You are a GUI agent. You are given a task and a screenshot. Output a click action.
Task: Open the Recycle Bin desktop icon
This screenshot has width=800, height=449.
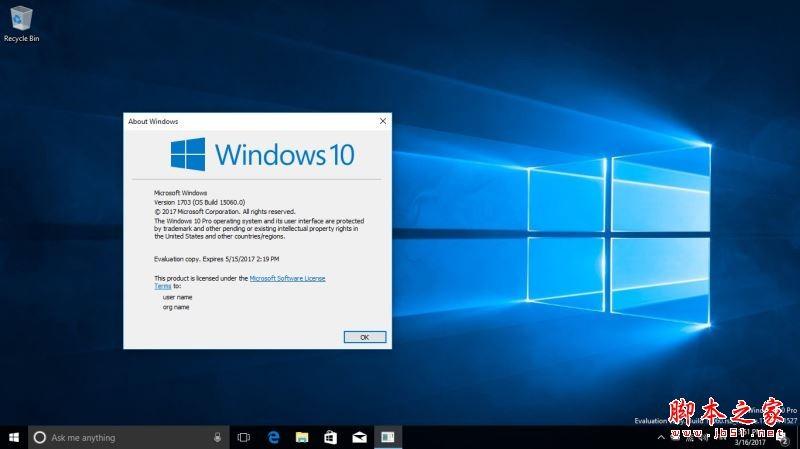[x=21, y=24]
